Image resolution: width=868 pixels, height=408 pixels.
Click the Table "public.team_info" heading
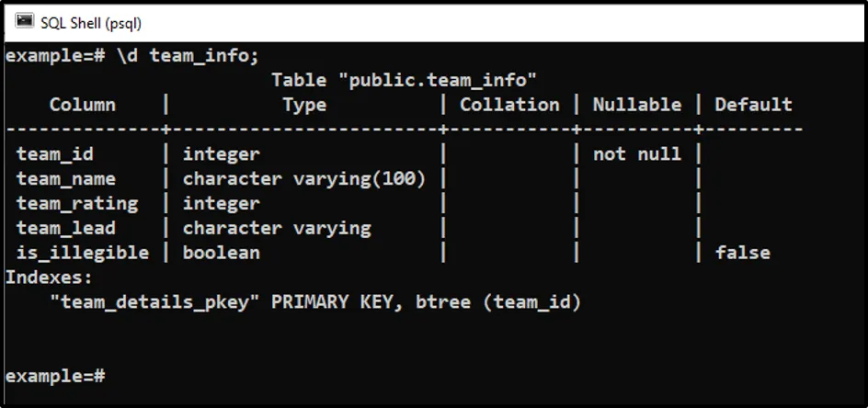404,81
